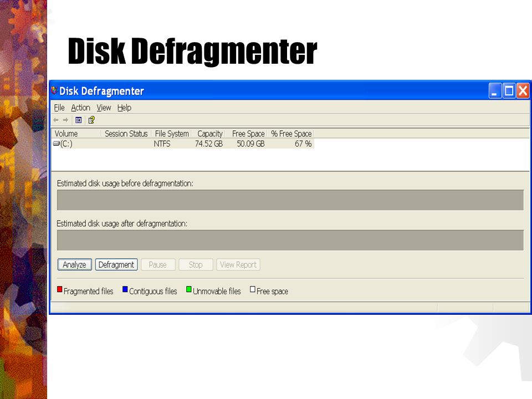Click the red Fragmented files swatch
The height and width of the screenshot is (399, 532).
[x=60, y=289]
